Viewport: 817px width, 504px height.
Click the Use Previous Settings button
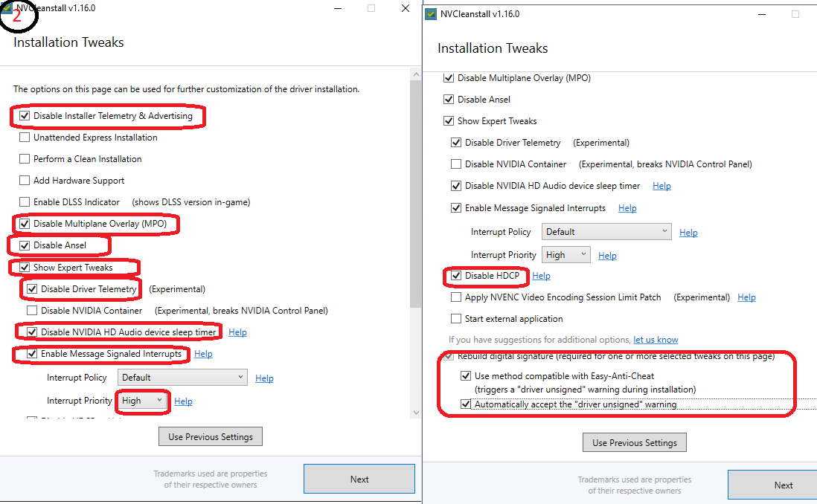(x=210, y=436)
